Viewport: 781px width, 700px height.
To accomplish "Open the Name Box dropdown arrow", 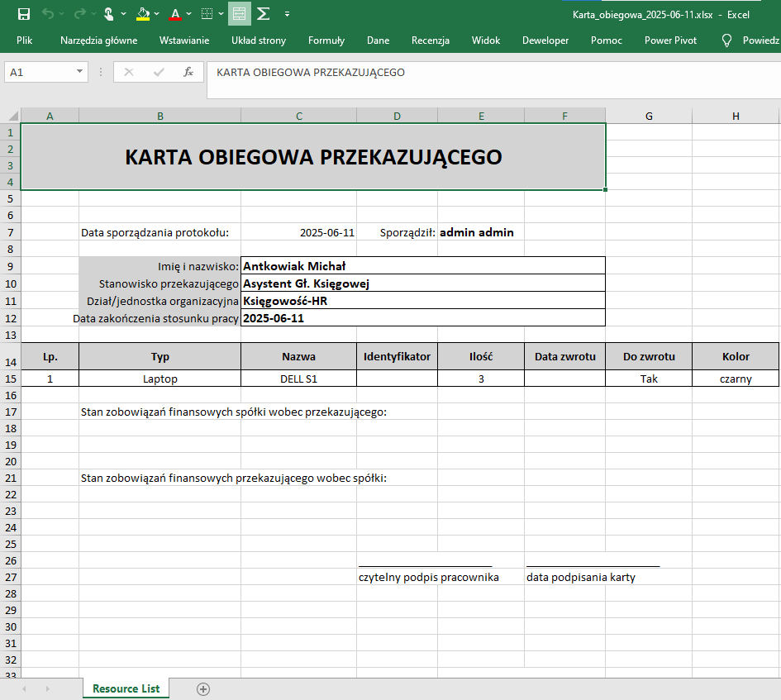I will pyautogui.click(x=79, y=72).
